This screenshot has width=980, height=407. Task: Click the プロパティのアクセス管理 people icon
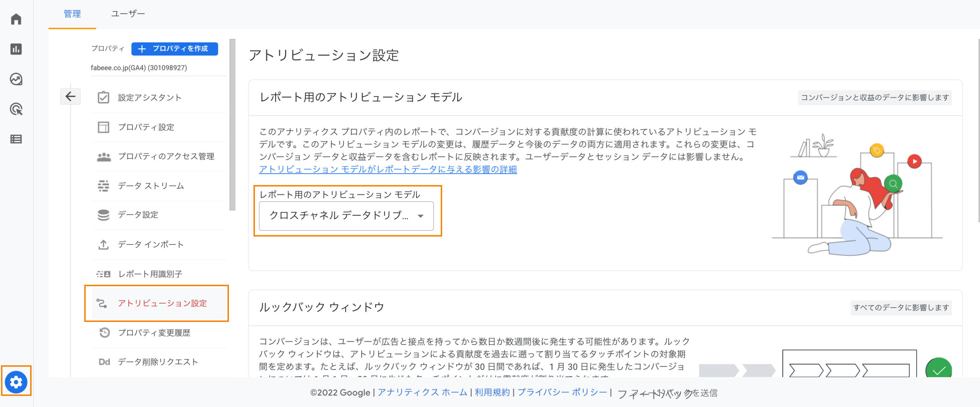coord(104,157)
